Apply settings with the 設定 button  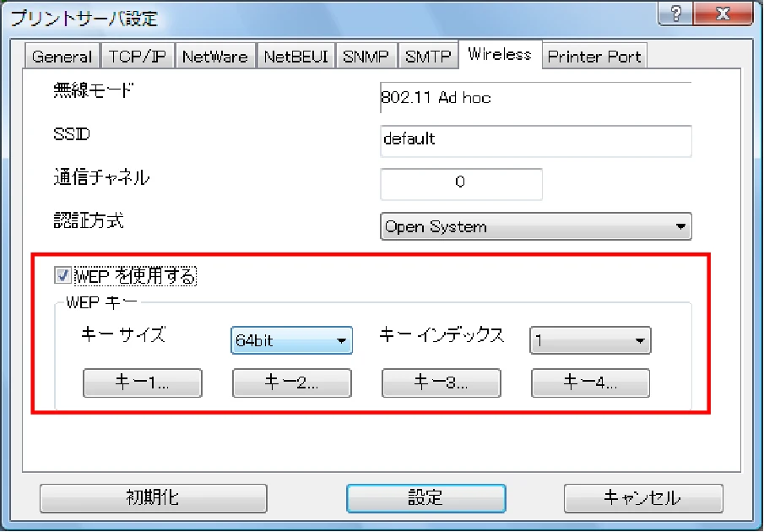click(x=425, y=498)
